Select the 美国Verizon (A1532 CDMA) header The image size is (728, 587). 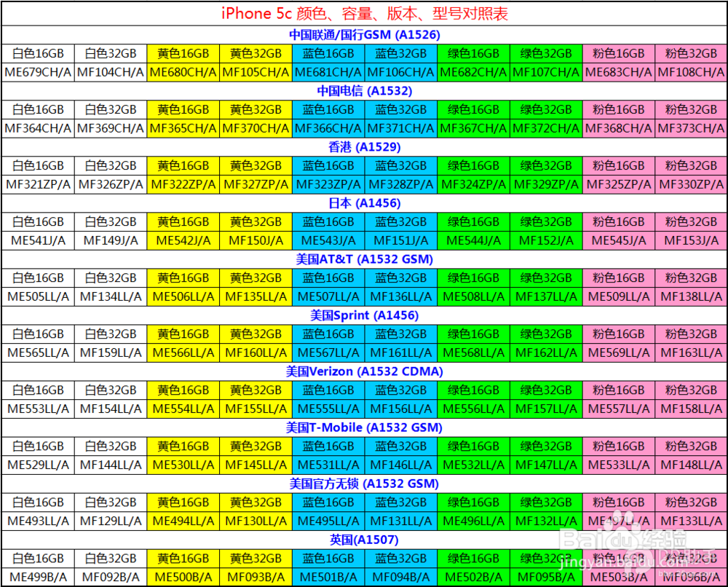pos(365,372)
